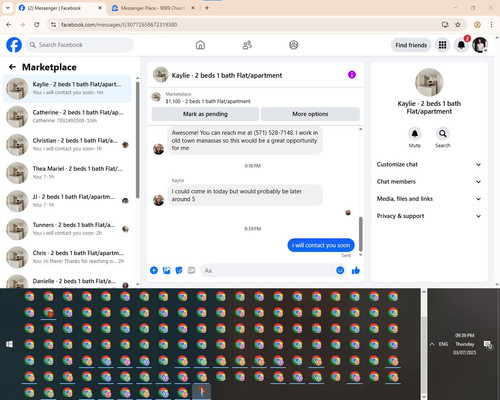The height and width of the screenshot is (400, 500).
Task: Open Christian's conversation in the list
Action: pyautogui.click(x=67, y=144)
